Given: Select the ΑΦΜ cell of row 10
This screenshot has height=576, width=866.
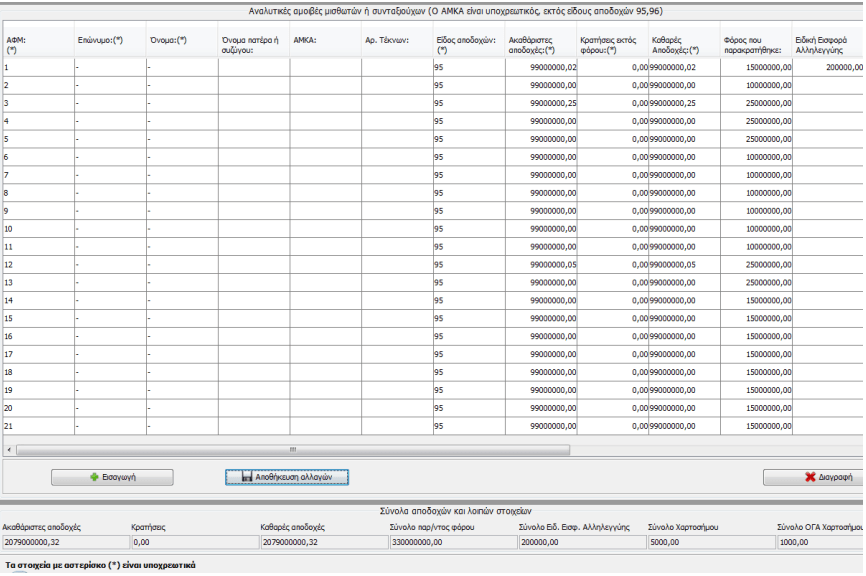Looking at the screenshot, I should [39, 229].
